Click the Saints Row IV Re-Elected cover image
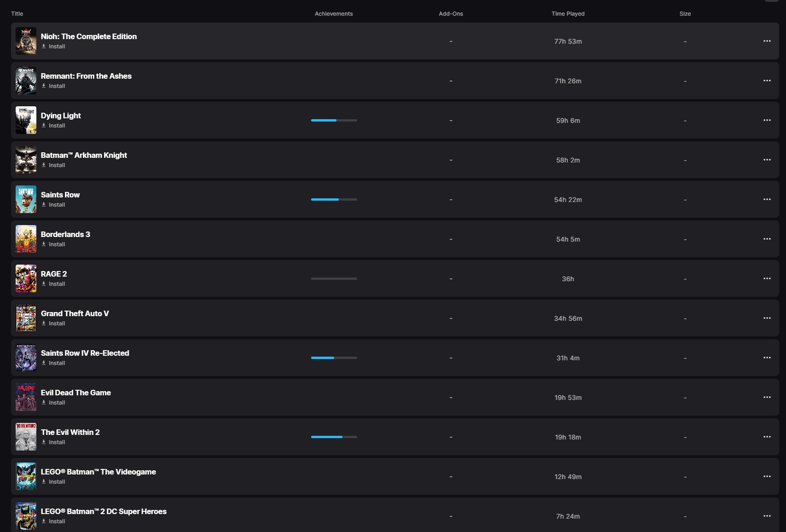The height and width of the screenshot is (532, 786). click(x=26, y=358)
